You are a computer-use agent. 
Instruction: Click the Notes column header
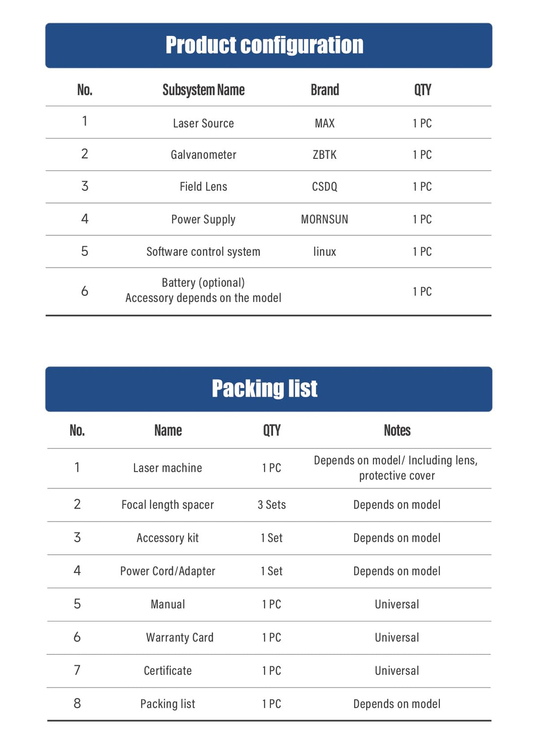pos(397,430)
